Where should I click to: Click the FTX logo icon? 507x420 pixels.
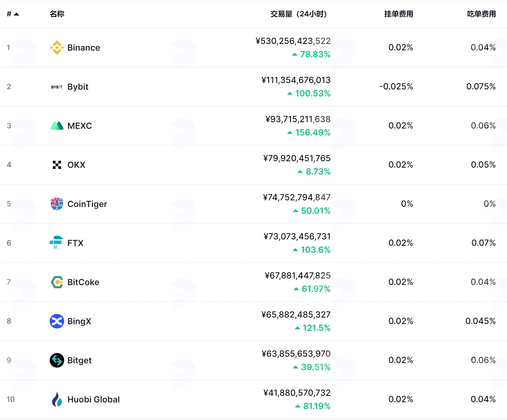[x=57, y=243]
